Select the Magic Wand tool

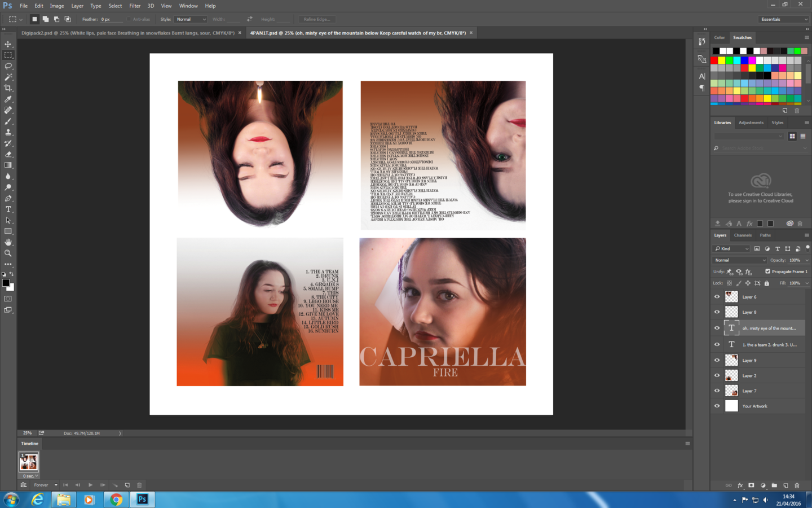point(8,77)
